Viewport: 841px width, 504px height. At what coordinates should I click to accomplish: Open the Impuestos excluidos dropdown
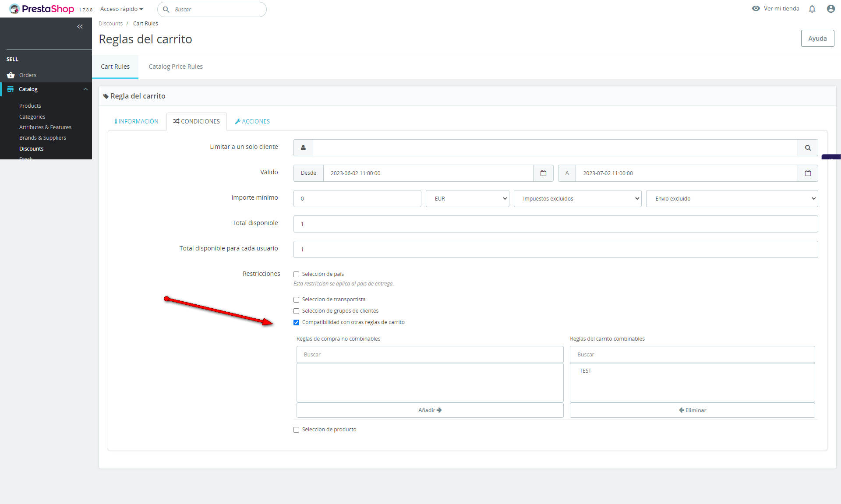tap(577, 199)
